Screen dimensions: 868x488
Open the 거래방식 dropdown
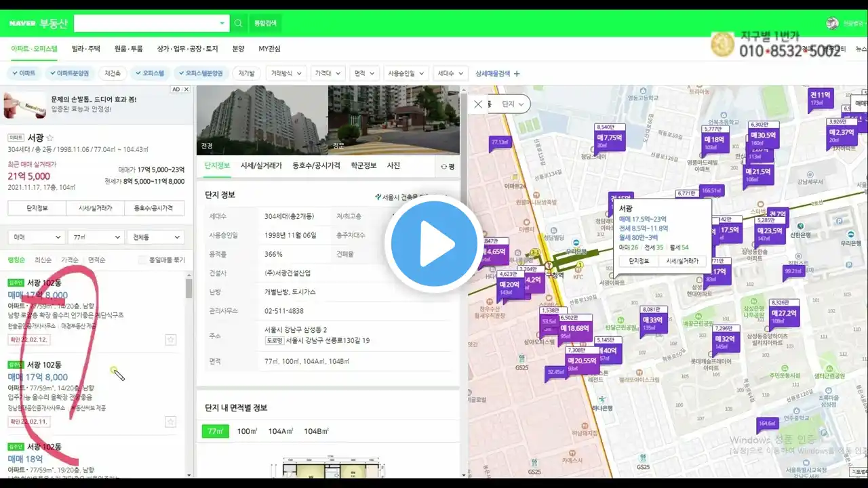pos(287,73)
